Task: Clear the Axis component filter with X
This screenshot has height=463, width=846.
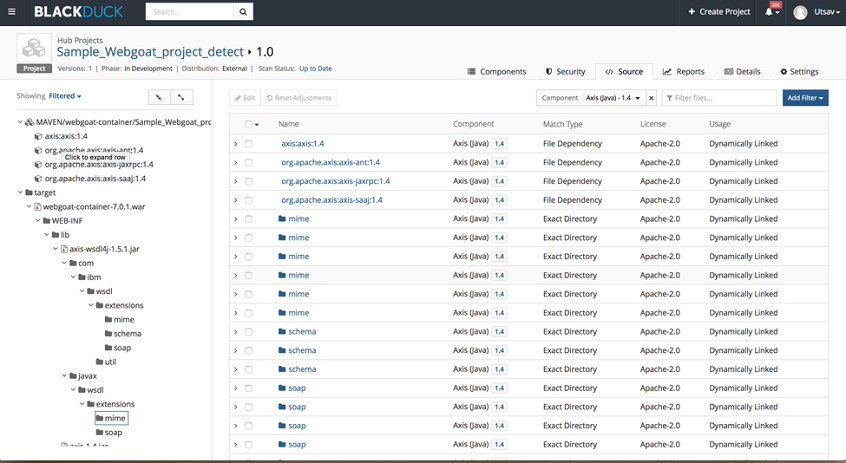Action: pos(651,98)
